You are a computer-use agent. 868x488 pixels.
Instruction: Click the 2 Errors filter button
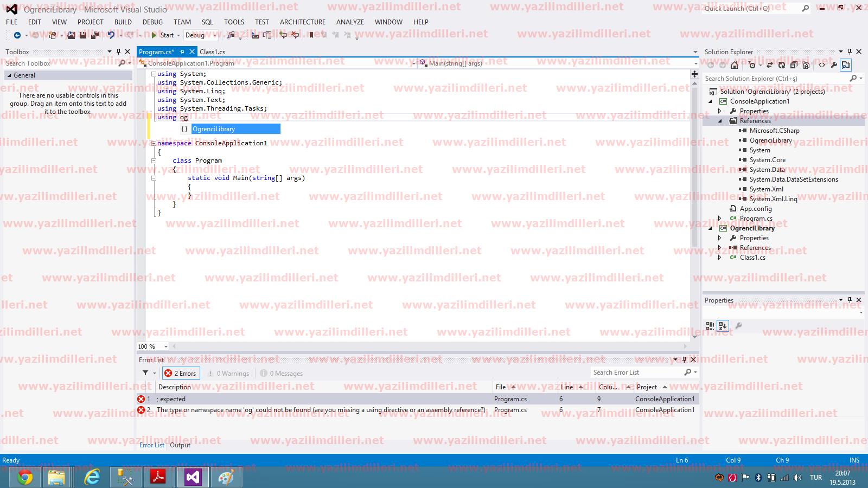pyautogui.click(x=181, y=373)
